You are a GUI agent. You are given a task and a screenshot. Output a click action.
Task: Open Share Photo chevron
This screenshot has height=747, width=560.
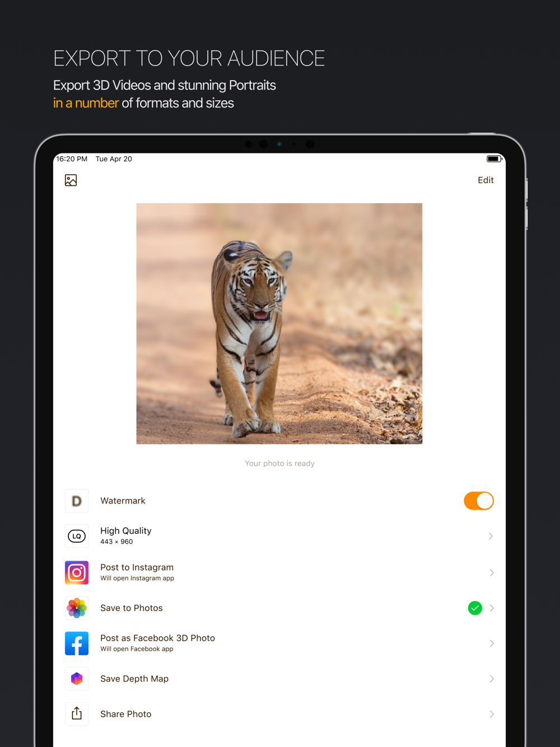pyautogui.click(x=491, y=714)
